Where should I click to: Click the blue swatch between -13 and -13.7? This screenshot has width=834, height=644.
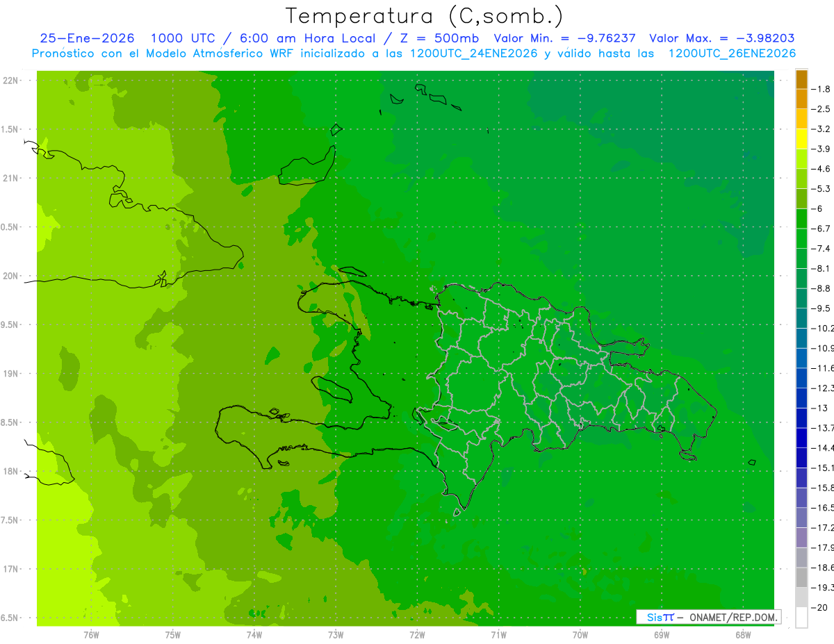[x=801, y=418]
